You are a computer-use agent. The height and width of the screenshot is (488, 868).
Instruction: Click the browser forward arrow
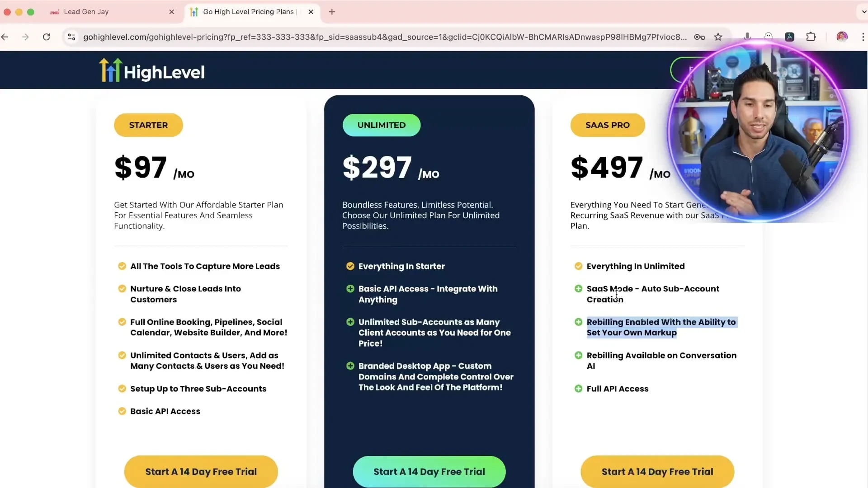click(x=25, y=37)
